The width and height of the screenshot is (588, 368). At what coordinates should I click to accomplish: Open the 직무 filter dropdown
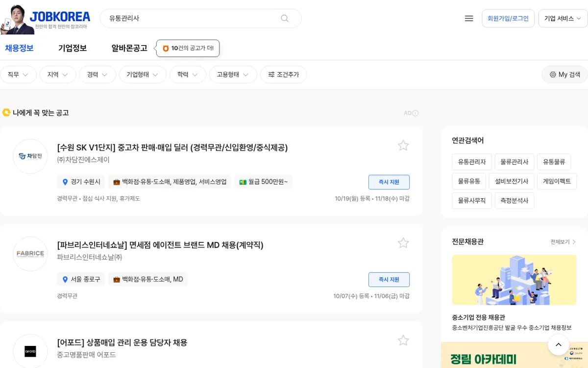tap(18, 75)
